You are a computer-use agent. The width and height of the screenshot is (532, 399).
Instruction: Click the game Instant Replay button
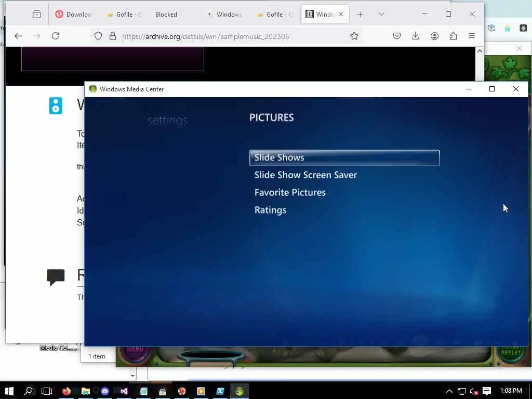click(x=511, y=353)
